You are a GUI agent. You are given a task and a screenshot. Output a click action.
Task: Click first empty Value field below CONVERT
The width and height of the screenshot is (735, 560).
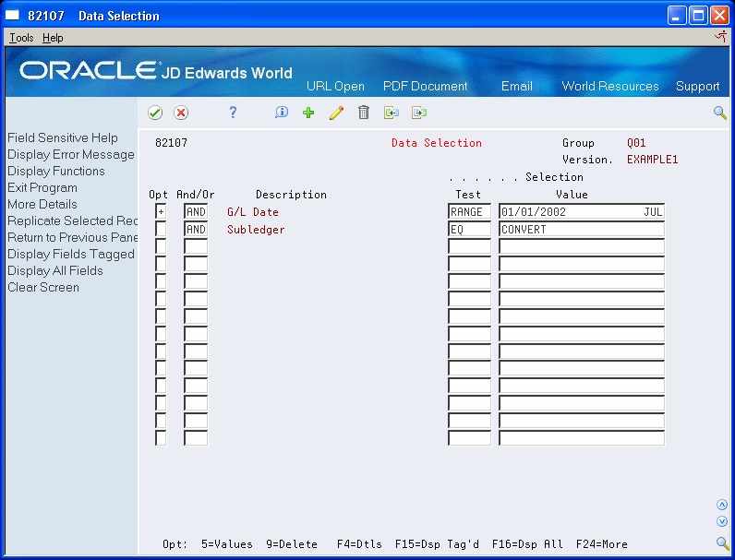click(x=581, y=246)
